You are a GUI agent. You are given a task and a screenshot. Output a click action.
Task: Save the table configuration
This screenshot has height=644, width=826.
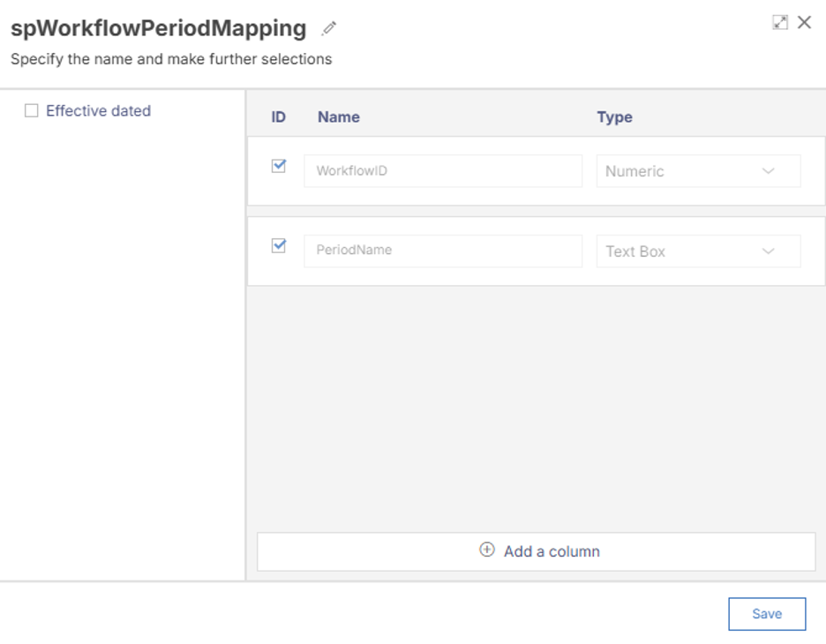(767, 613)
